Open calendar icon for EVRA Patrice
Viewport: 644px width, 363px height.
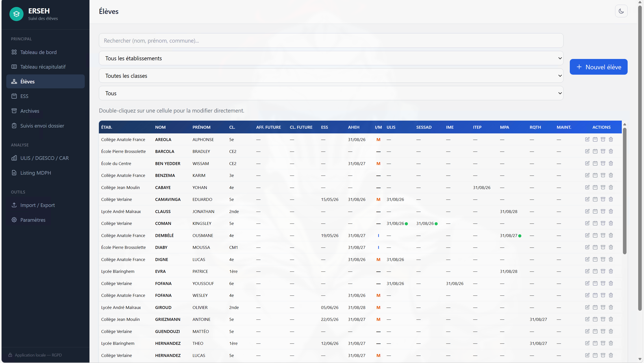[x=595, y=271]
